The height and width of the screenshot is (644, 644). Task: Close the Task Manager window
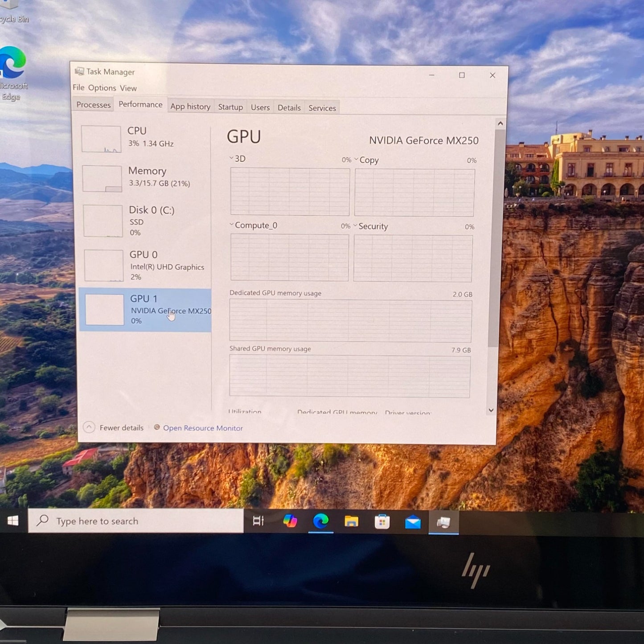[x=492, y=75]
